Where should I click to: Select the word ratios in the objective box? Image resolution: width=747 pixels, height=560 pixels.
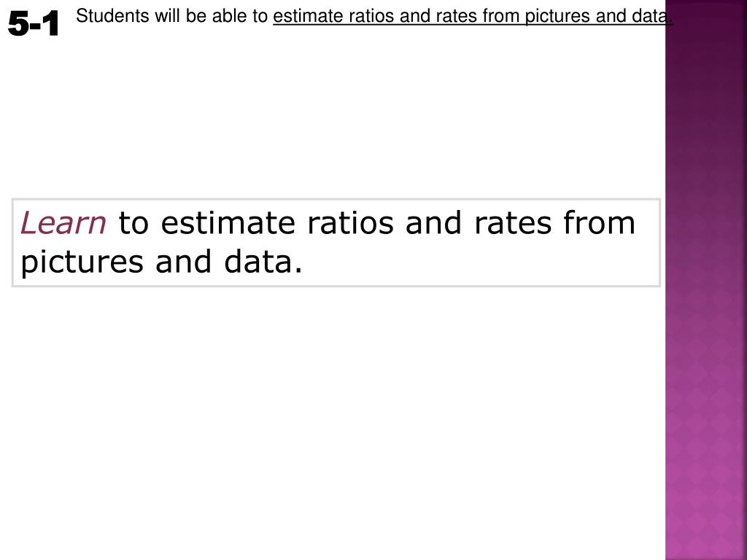click(x=351, y=223)
